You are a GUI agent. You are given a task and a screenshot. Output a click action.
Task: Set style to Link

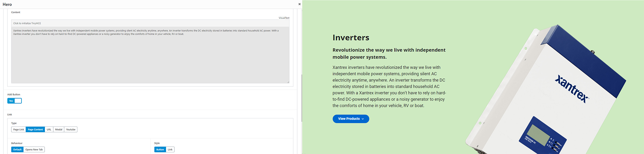pyautogui.click(x=170, y=150)
